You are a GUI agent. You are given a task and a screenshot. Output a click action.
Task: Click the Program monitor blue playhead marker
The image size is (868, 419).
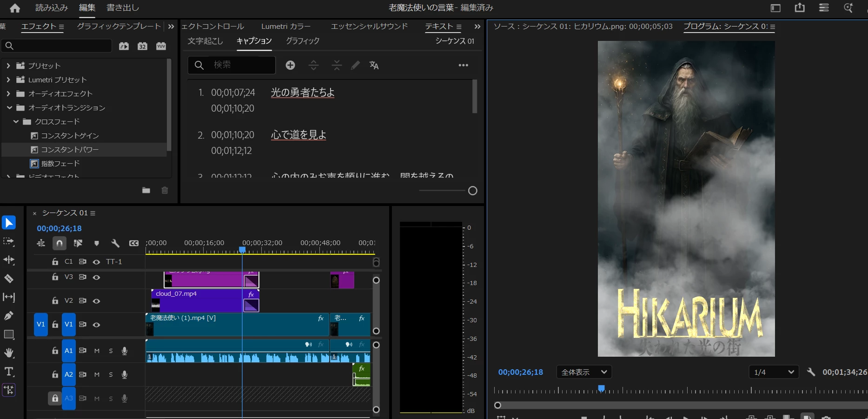[601, 388]
